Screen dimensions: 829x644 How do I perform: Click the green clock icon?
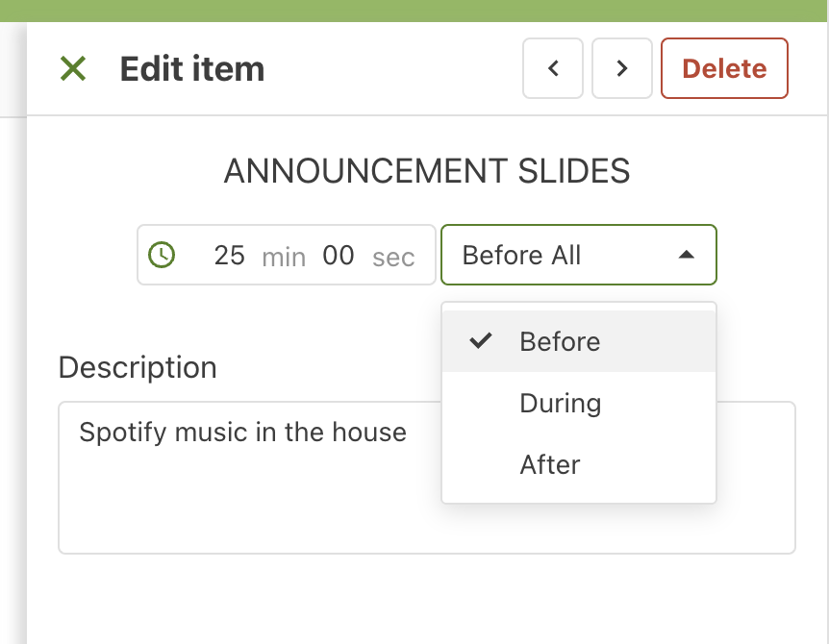pyautogui.click(x=162, y=255)
